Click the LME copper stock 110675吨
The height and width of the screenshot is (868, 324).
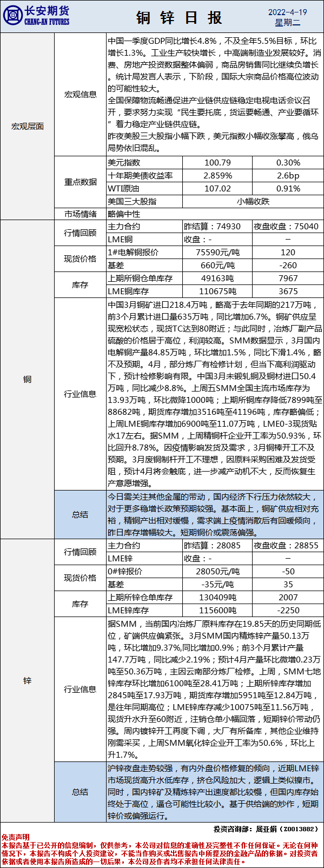218,291
